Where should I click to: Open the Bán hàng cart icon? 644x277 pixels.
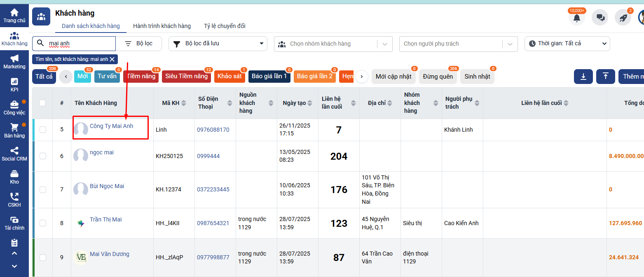click(14, 130)
